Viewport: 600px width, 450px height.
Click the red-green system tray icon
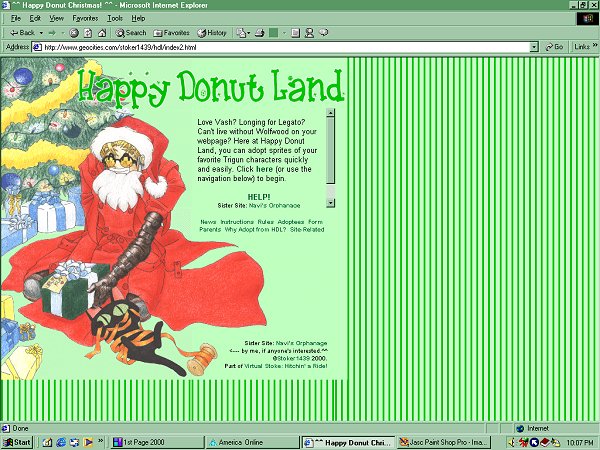coord(523,443)
